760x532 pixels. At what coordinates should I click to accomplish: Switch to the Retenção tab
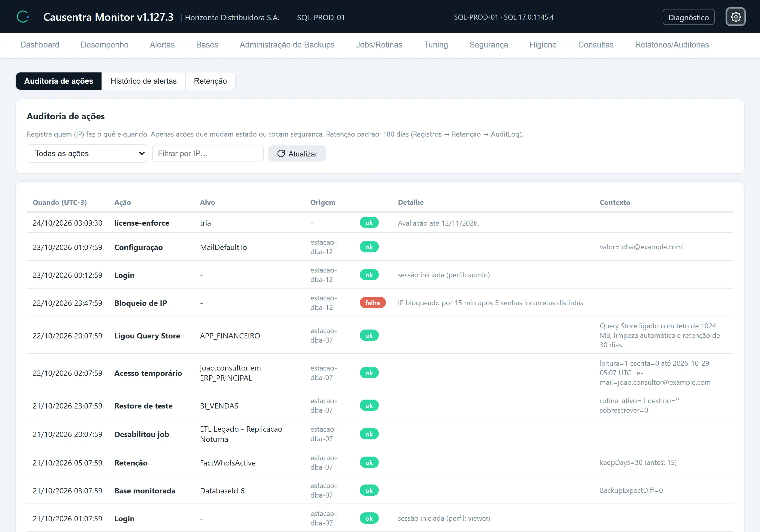pyautogui.click(x=210, y=81)
